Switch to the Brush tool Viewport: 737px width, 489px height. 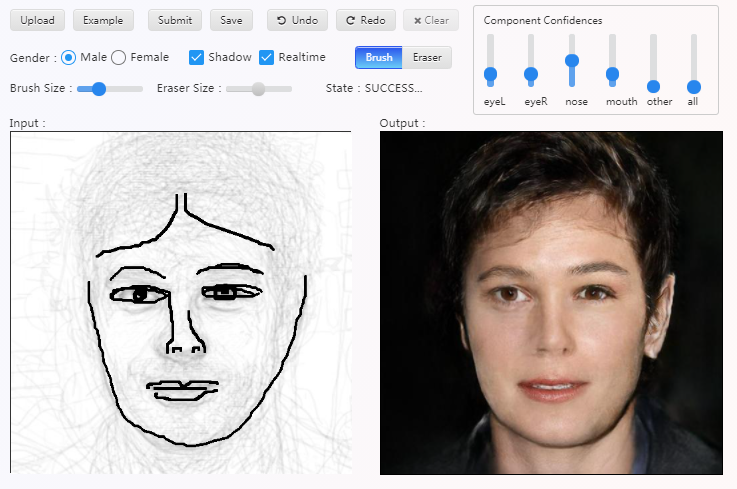pos(379,57)
